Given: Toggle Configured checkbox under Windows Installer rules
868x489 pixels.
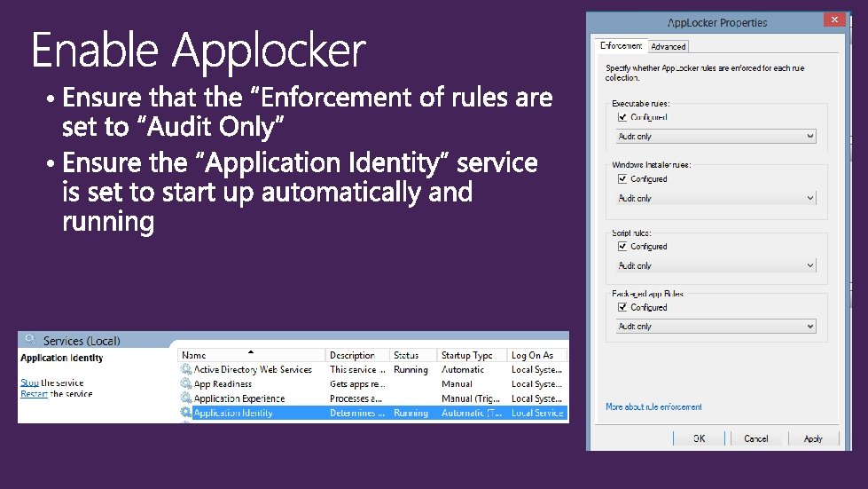Looking at the screenshot, I should click(622, 179).
